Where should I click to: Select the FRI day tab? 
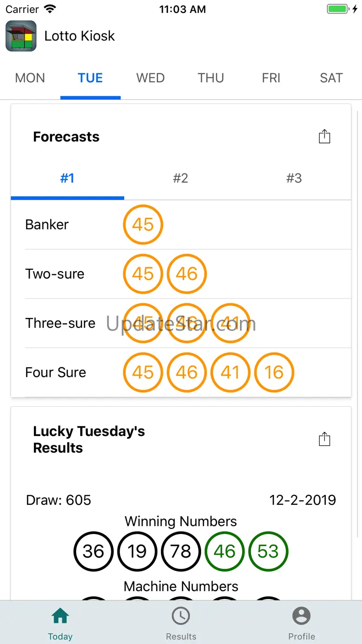click(x=271, y=78)
